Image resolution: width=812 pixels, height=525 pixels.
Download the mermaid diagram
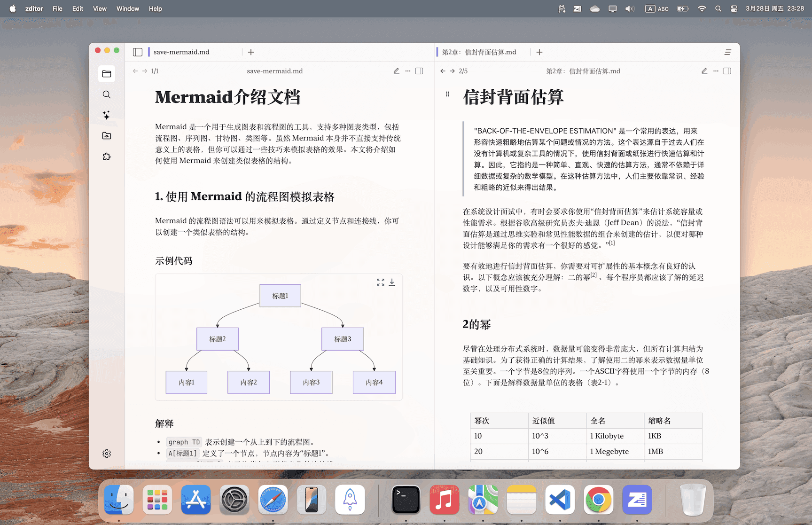click(x=392, y=282)
